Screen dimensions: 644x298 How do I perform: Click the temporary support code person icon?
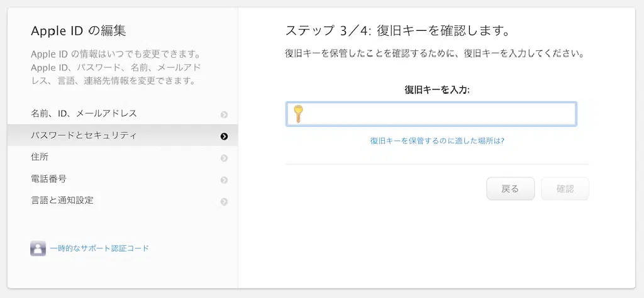[x=38, y=248]
